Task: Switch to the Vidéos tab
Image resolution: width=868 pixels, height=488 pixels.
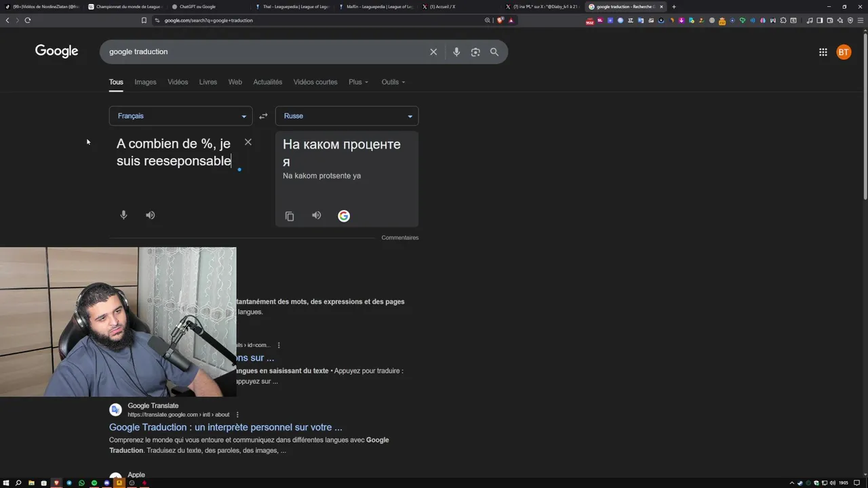Action: pos(178,82)
